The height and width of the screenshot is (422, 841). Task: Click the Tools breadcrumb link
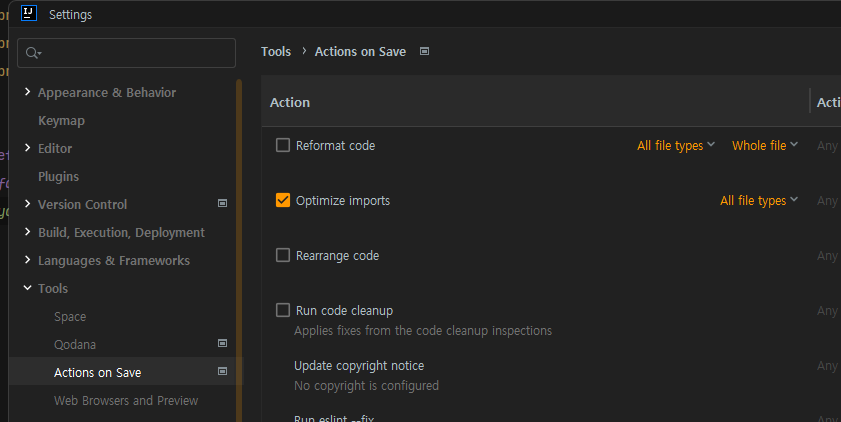click(276, 51)
